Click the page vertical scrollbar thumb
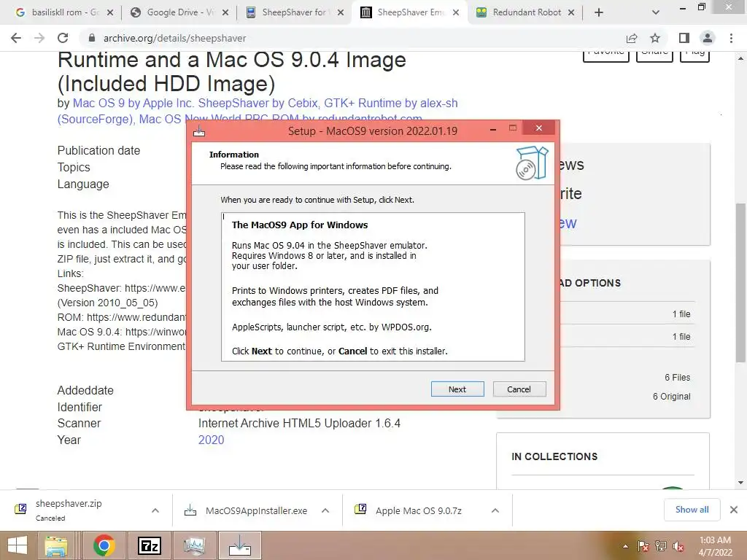The image size is (747, 560). pos(740,282)
